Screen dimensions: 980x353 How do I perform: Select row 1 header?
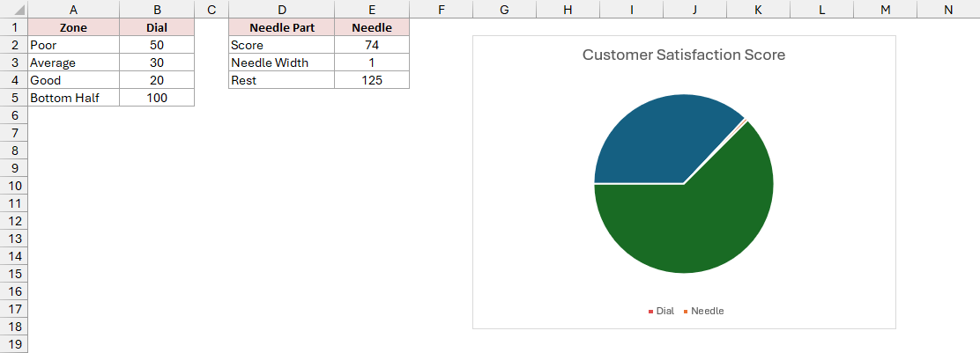point(14,27)
